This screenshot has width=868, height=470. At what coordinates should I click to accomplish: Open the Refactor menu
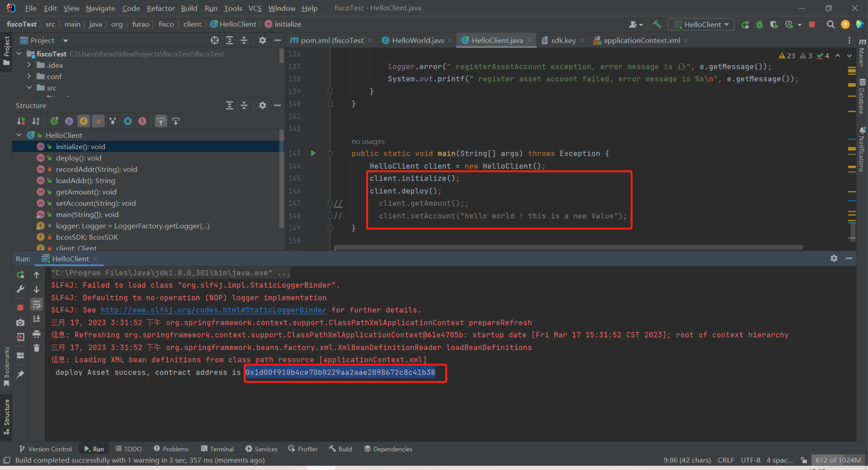coord(160,8)
